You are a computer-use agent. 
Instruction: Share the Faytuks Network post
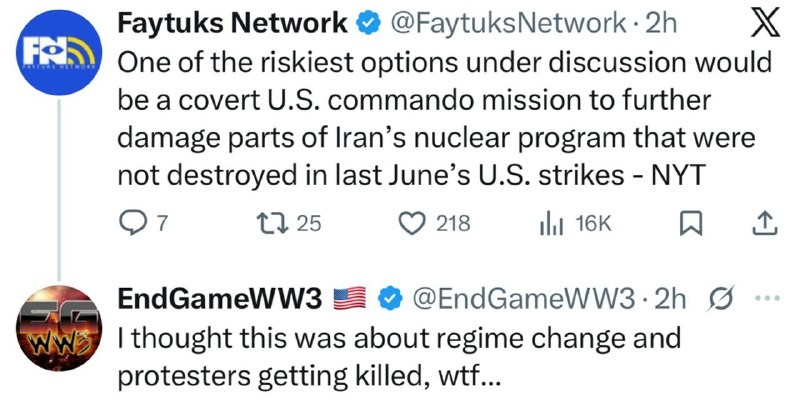(764, 223)
